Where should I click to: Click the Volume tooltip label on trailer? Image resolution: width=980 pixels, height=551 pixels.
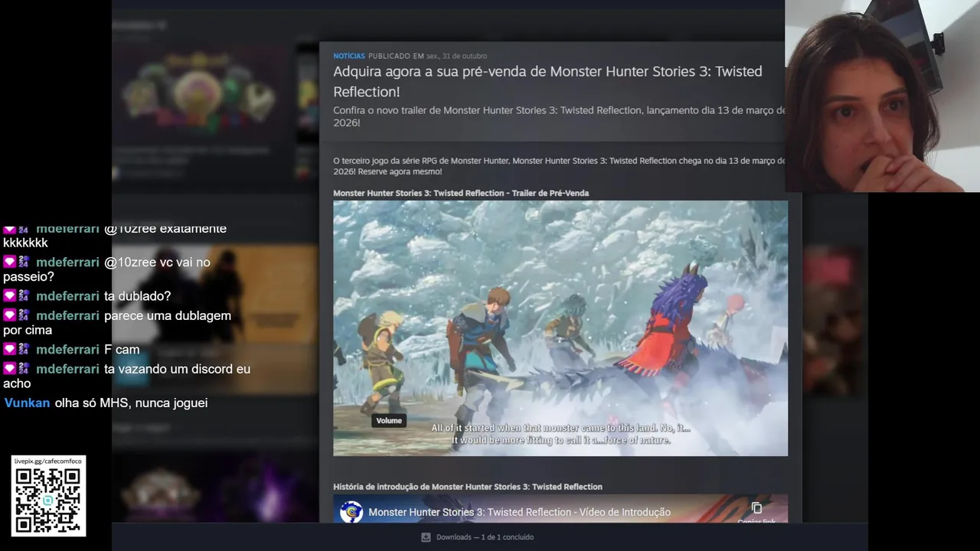tap(389, 420)
